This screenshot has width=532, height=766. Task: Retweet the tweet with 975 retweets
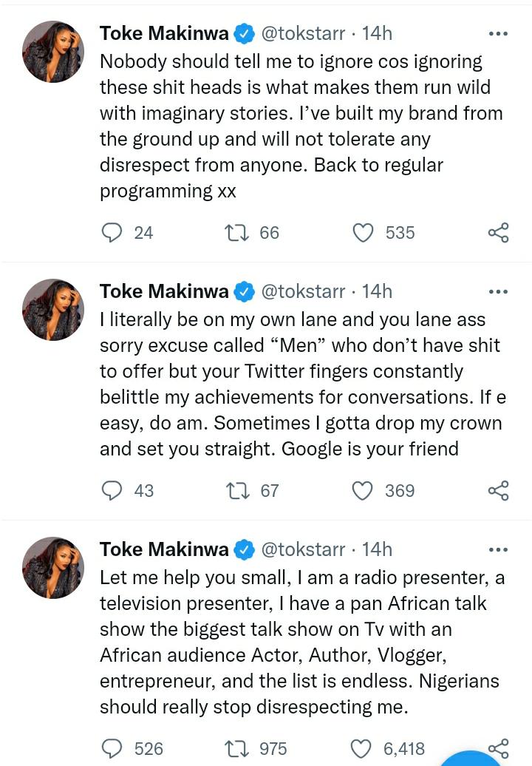pyautogui.click(x=236, y=748)
